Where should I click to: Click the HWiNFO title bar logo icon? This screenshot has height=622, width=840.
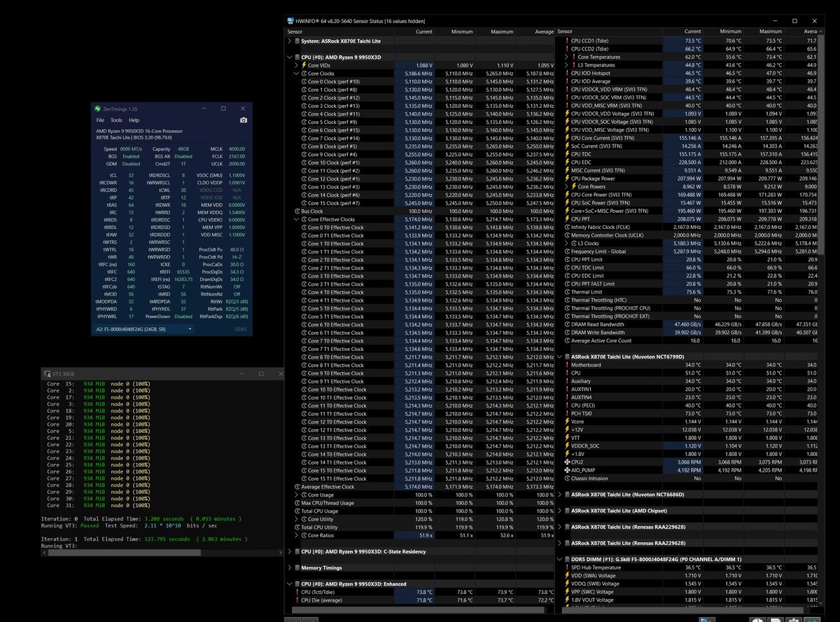coord(290,20)
